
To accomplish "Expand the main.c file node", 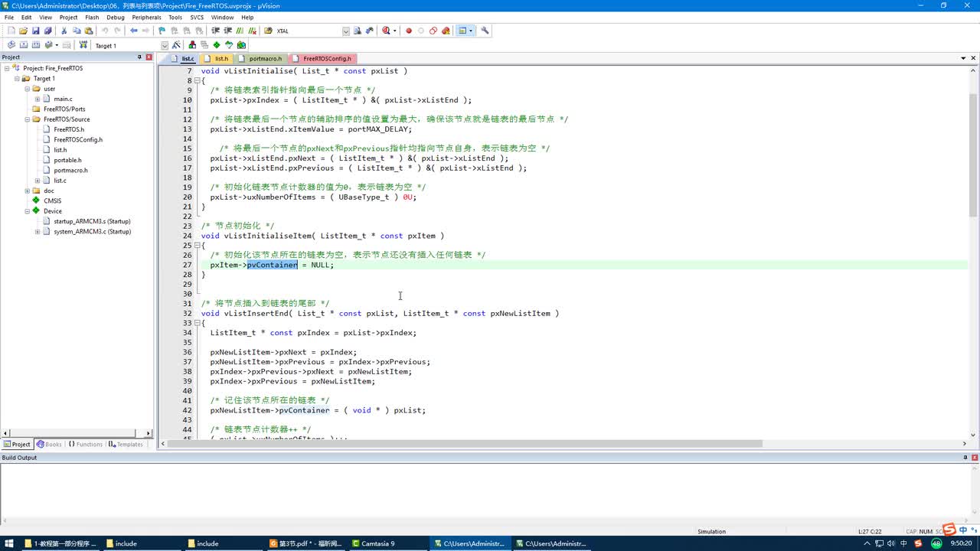I will point(38,99).
